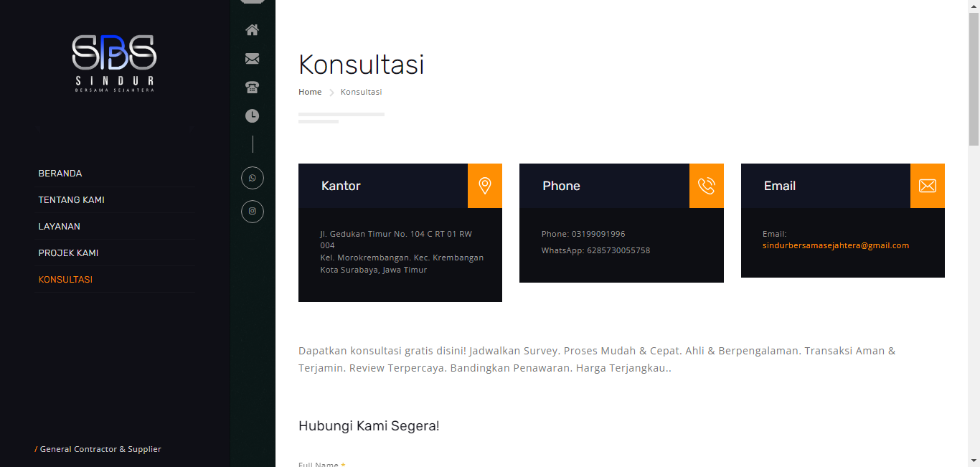980x467 pixels.
Task: Go to Beranda menu item
Action: [x=60, y=174]
